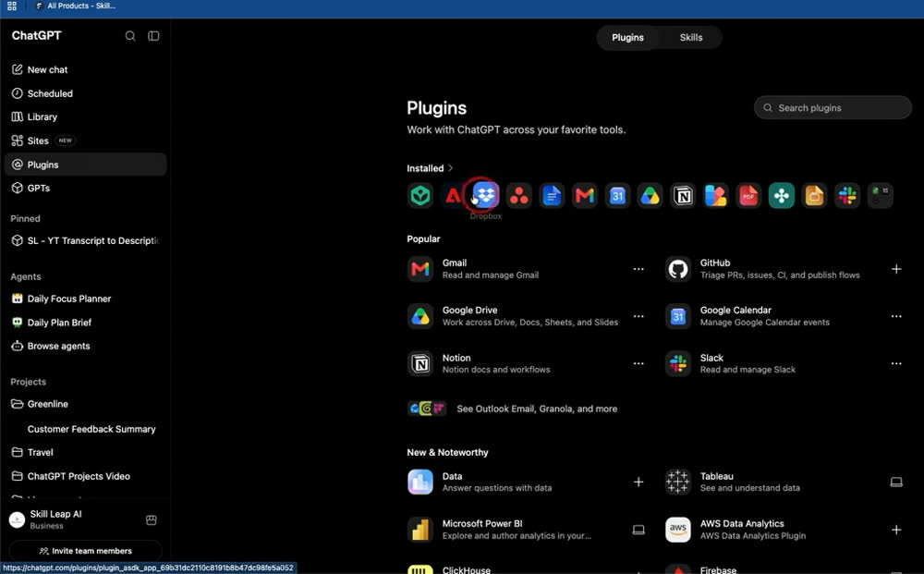Open the teal flower-shaped installed plugin icon
This screenshot has width=924, height=574.
(x=782, y=195)
